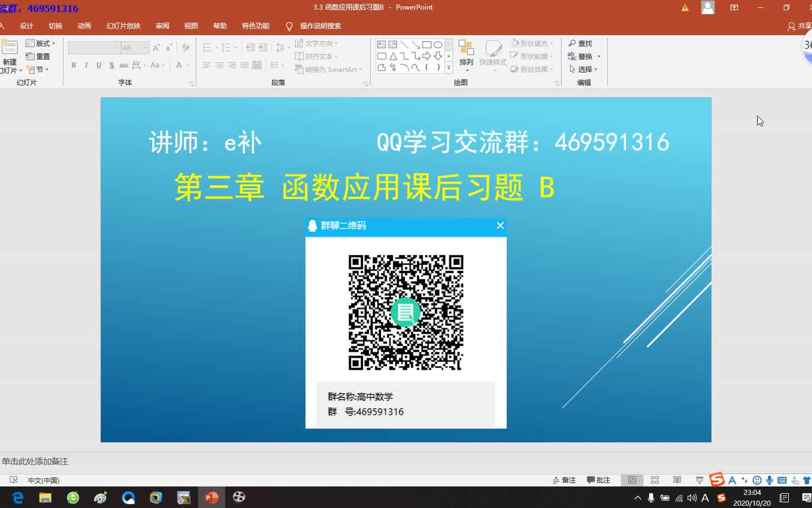Image resolution: width=812 pixels, height=508 pixels.
Task: Click the Notes (备注) button
Action: tap(564, 480)
